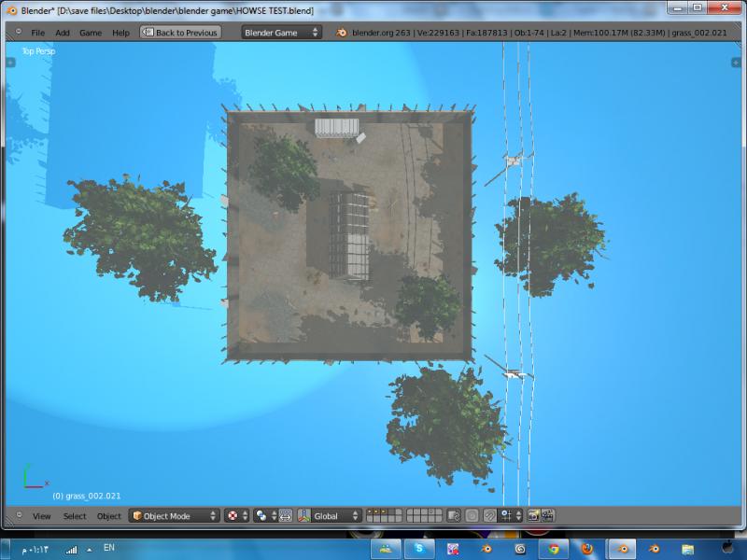Toggle scene layer 6 button
Viewport: 747px width, 560px height.
pos(410,511)
